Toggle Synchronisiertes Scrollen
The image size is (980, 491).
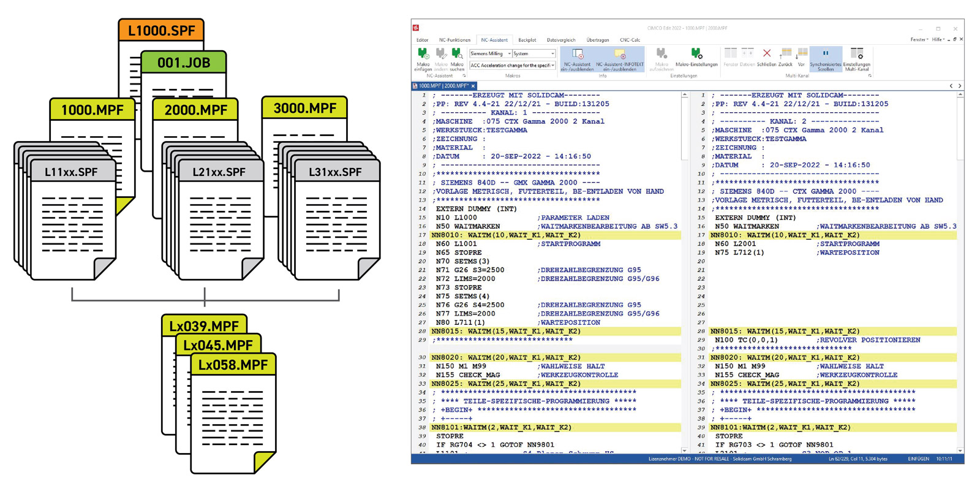825,59
